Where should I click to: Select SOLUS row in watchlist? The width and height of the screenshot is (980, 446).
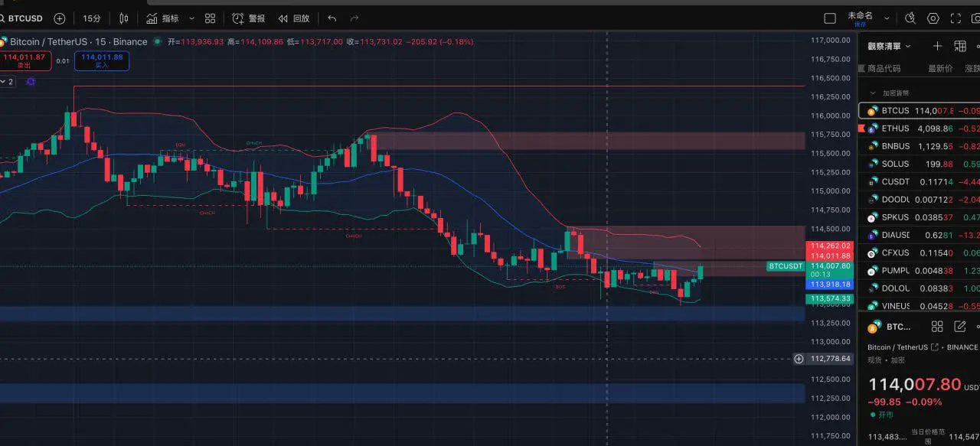[x=920, y=164]
